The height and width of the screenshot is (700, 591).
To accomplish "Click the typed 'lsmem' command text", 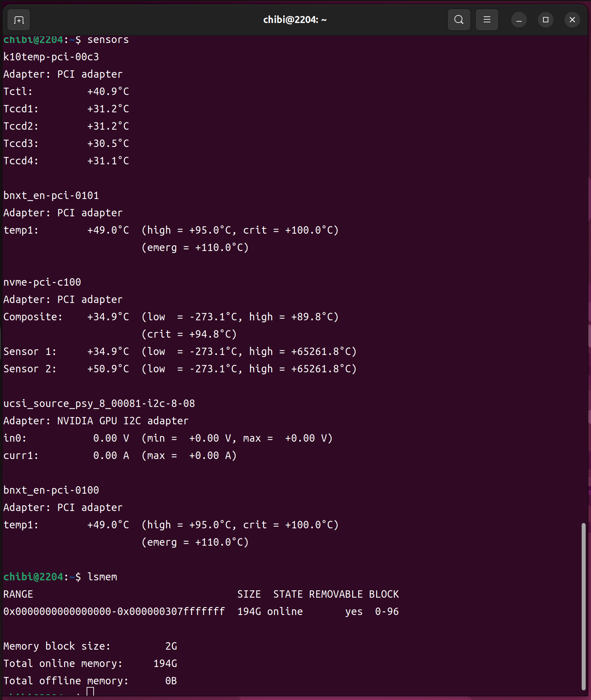I will point(102,577).
